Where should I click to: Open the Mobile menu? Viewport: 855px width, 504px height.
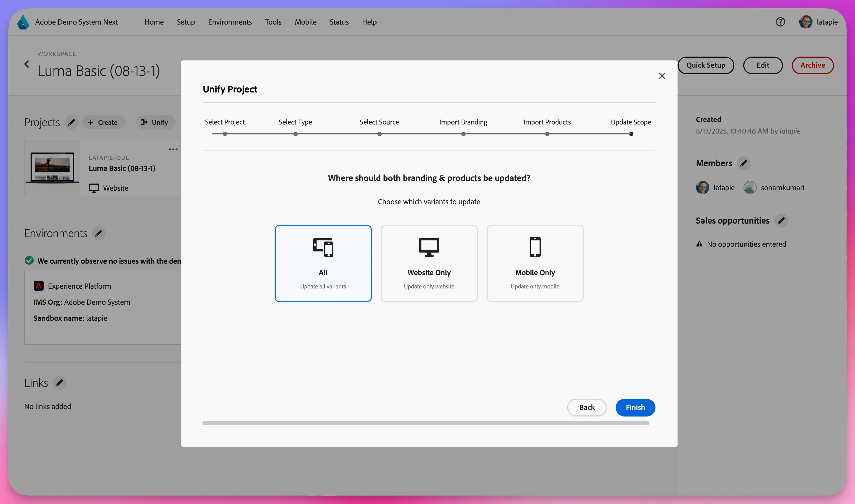click(305, 22)
